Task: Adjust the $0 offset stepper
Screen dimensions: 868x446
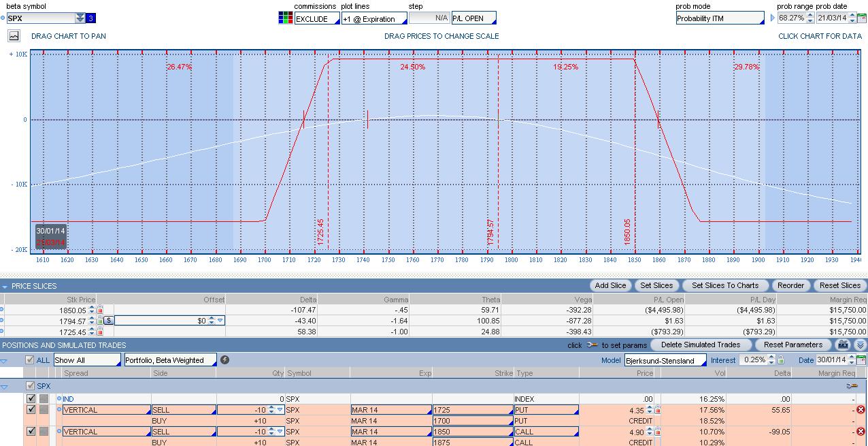Action: coord(211,321)
